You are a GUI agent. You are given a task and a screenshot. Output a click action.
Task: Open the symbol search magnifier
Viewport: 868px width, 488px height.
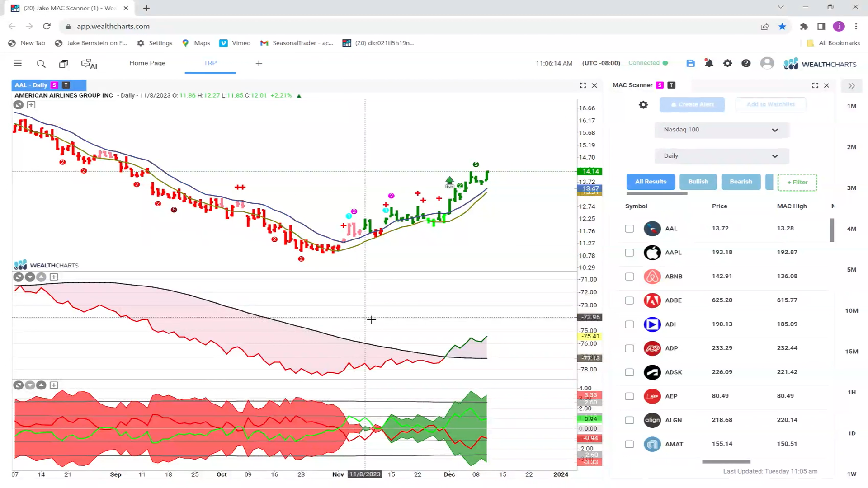tap(41, 64)
